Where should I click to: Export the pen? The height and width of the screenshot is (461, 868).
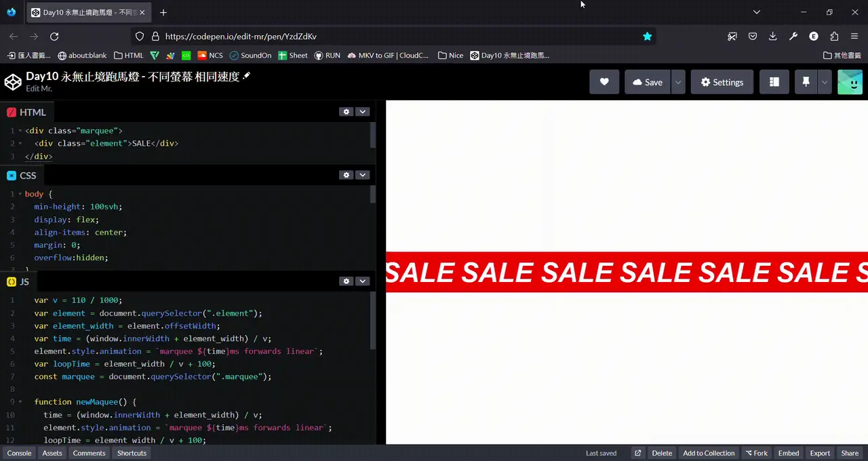(x=820, y=453)
